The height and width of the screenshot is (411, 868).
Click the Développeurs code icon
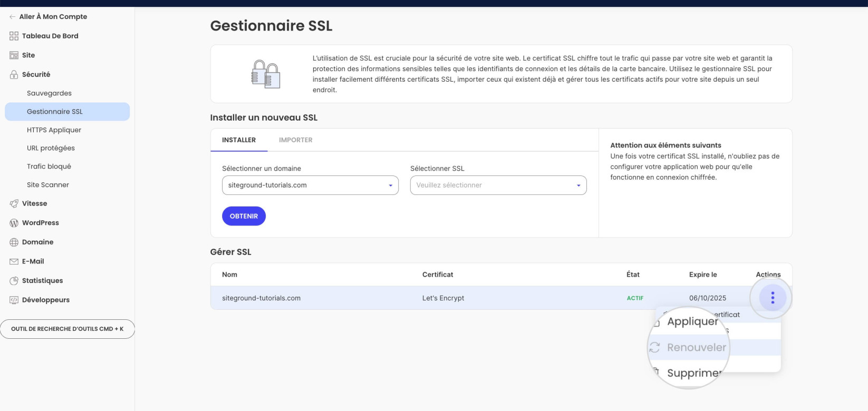pyautogui.click(x=14, y=300)
